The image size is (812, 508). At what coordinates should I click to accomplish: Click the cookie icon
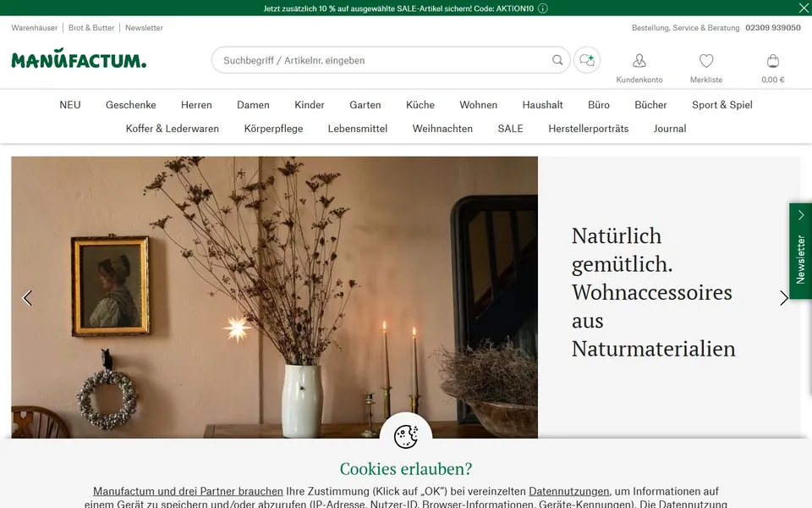406,437
